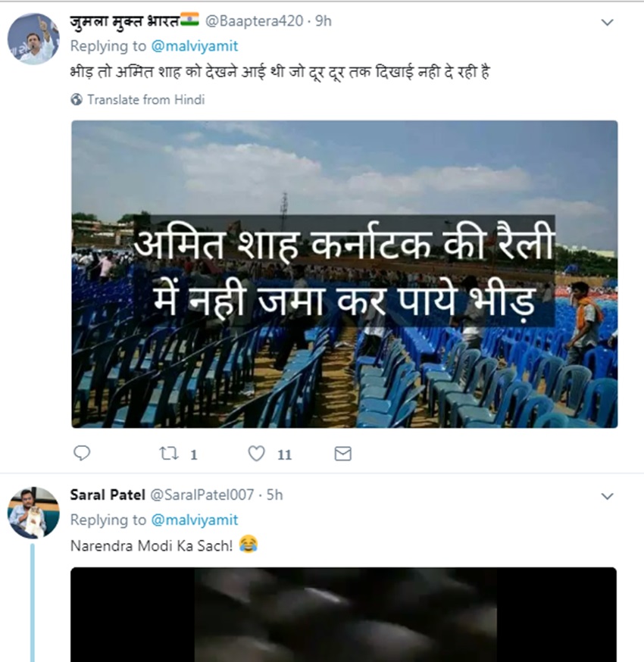Click the globe icon beside Translate

tap(77, 99)
